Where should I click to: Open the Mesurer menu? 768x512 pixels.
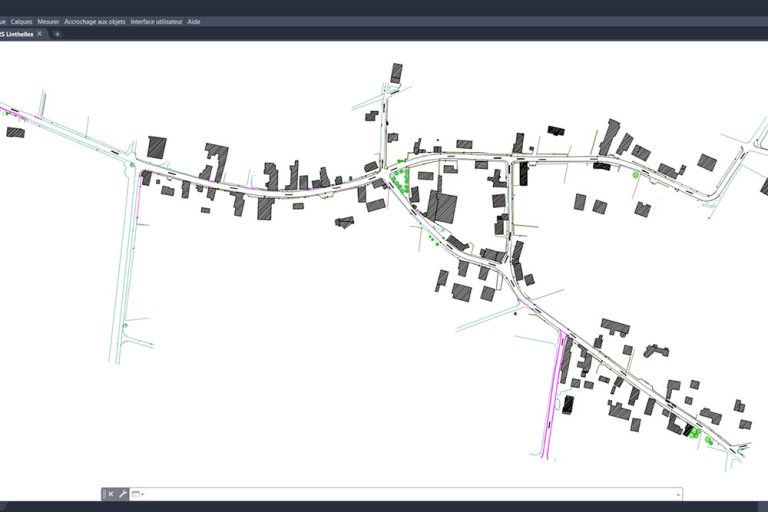tap(48, 21)
